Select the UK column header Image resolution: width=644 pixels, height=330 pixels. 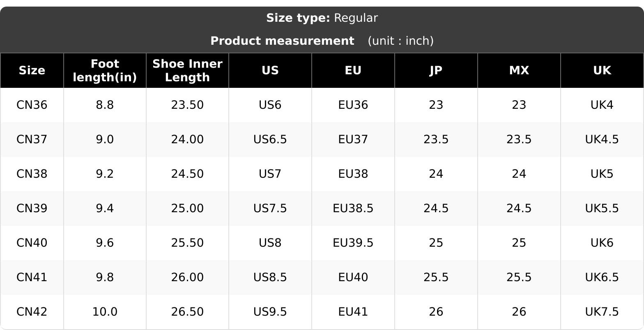[602, 71]
